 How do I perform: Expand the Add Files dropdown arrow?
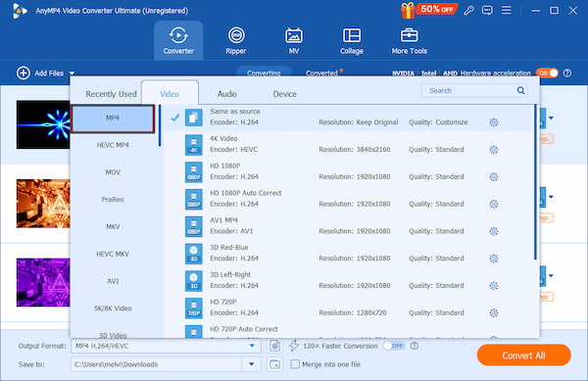[72, 73]
